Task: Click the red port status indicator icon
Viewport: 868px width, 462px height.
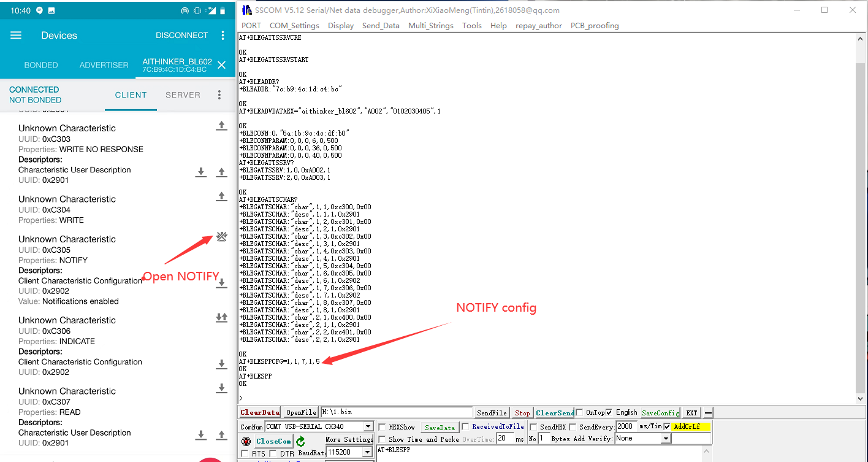Action: (246, 441)
